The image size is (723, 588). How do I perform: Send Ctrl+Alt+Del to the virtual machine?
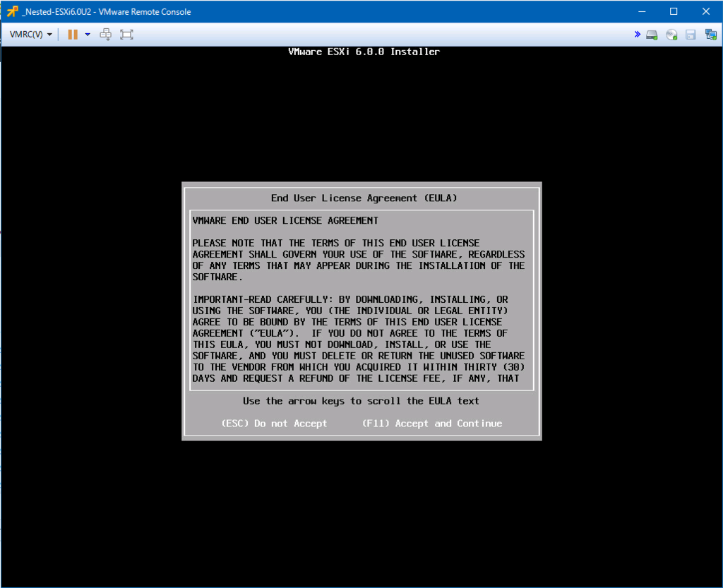pos(106,35)
